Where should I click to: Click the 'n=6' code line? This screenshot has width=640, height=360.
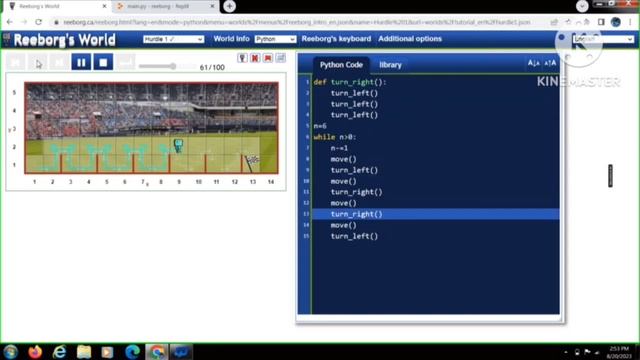coord(320,126)
